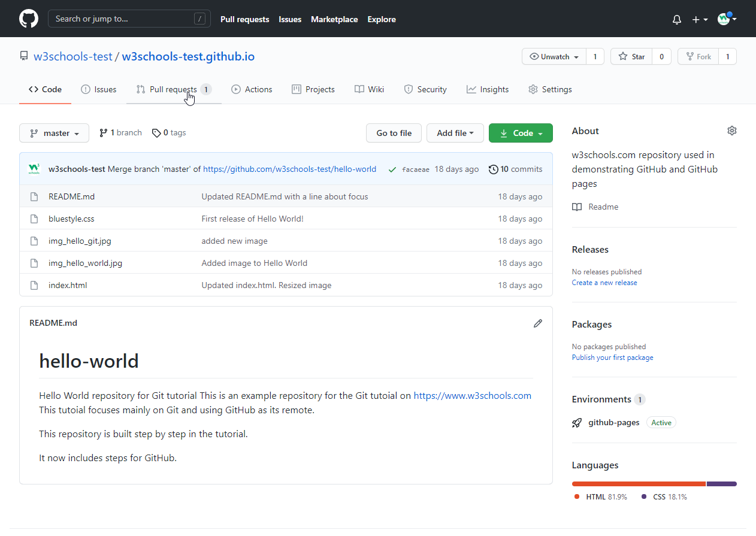The image size is (756, 536).
Task: Click the Go to file button
Action: [394, 133]
